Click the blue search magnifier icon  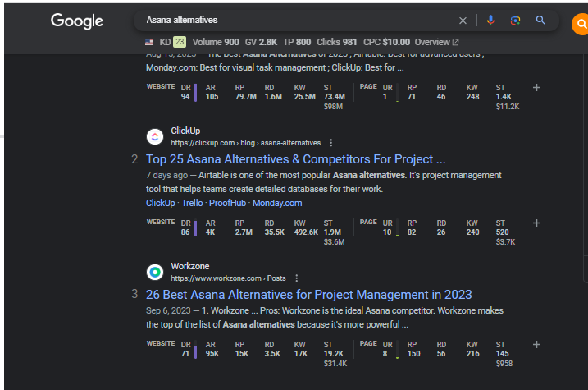tap(540, 20)
